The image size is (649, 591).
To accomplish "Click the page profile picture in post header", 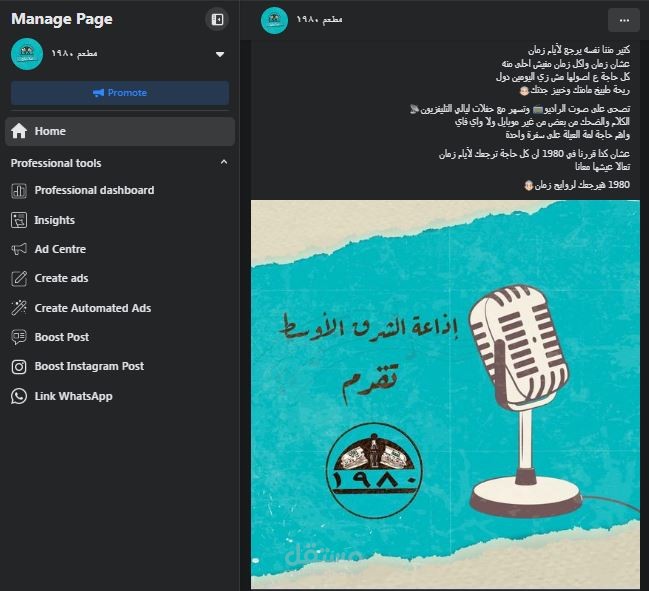I will click(274, 20).
